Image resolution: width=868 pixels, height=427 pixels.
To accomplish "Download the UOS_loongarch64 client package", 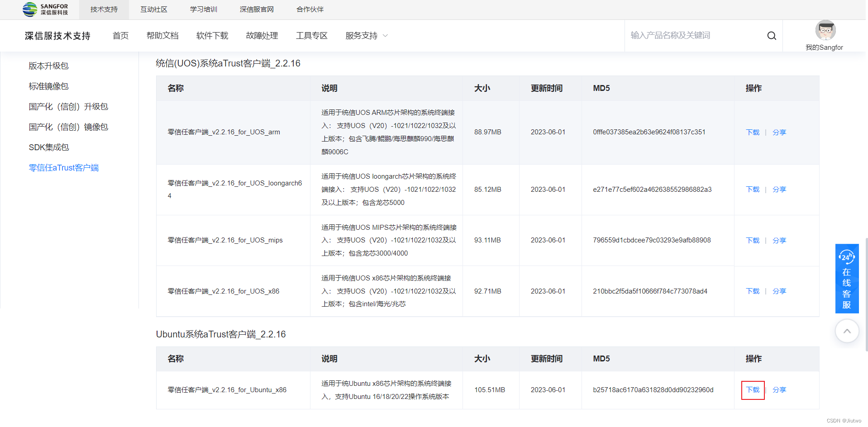I will pos(753,190).
